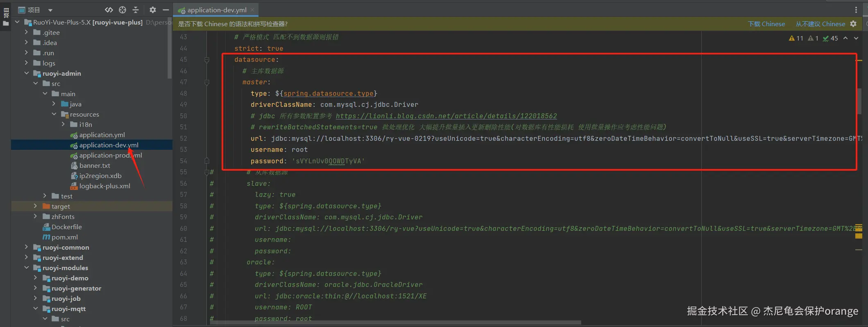Click the editor vertical scrollbar thumb
Image resolution: width=868 pixels, height=327 pixels.
[859, 101]
